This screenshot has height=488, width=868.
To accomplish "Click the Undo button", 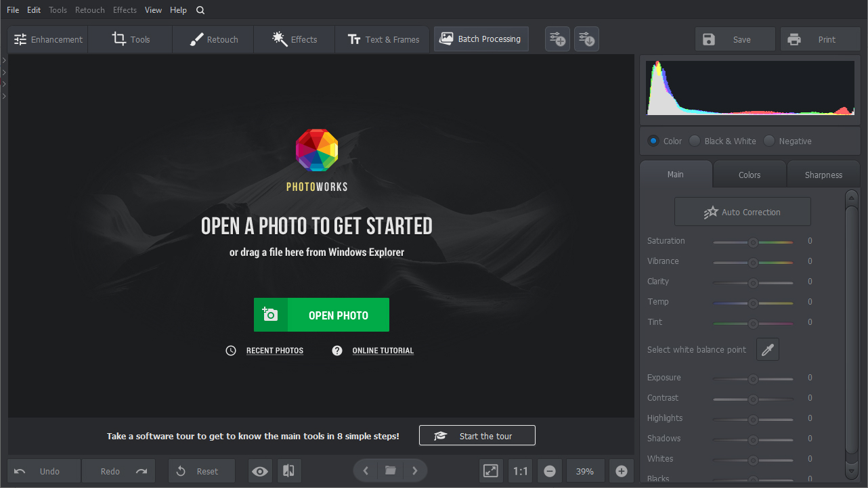I will [44, 471].
